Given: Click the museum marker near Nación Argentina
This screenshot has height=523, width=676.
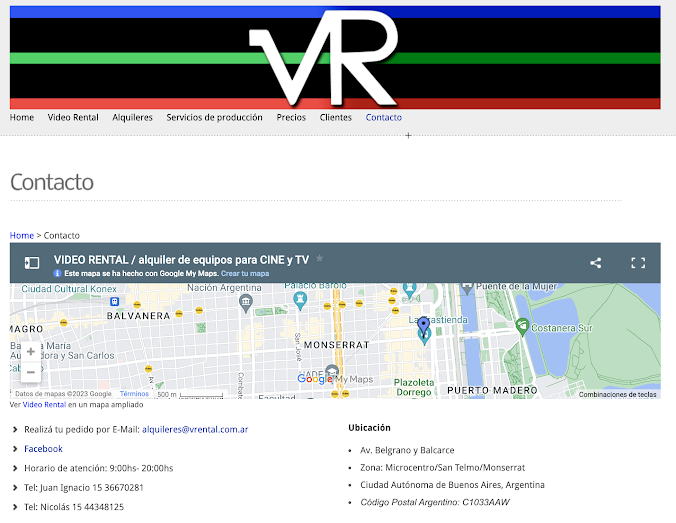Looking at the screenshot, I should pos(246,302).
